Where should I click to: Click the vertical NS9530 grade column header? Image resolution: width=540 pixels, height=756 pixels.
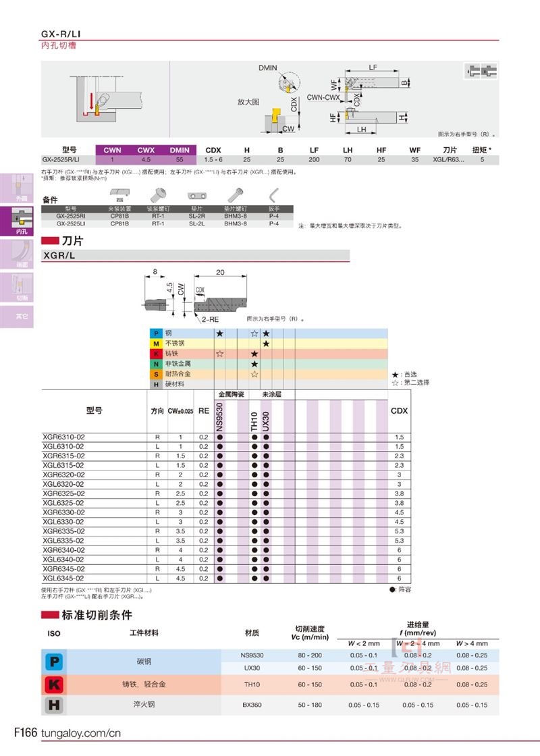(x=220, y=416)
